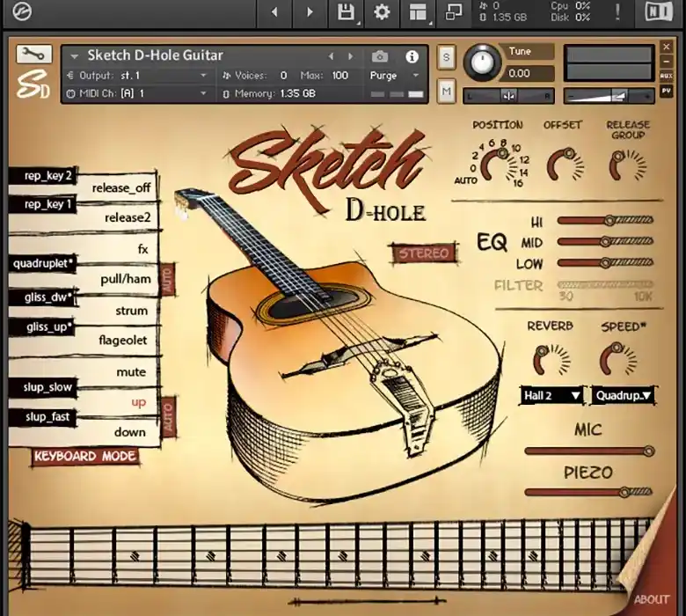
Task: Go to next browser item arrow
Action: pyautogui.click(x=310, y=11)
